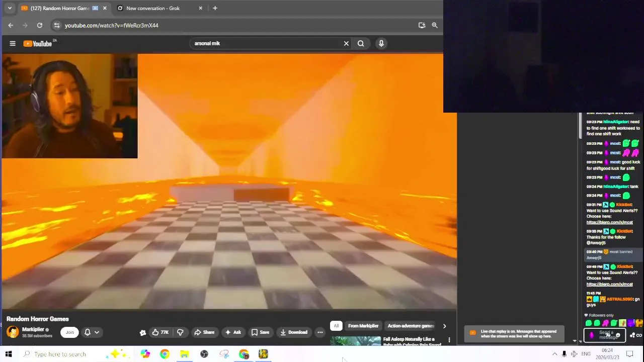
Task: Clear the 'arsonal mik' search text
Action: coord(346,44)
